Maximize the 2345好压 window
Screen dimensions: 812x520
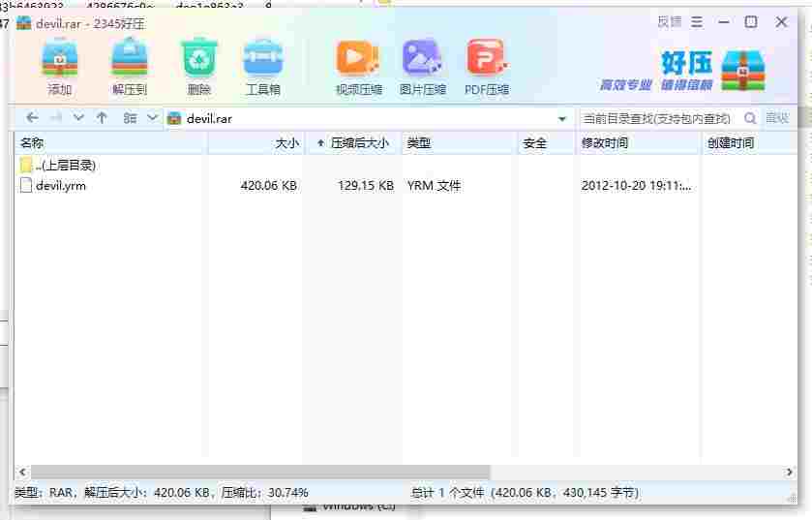click(x=751, y=21)
